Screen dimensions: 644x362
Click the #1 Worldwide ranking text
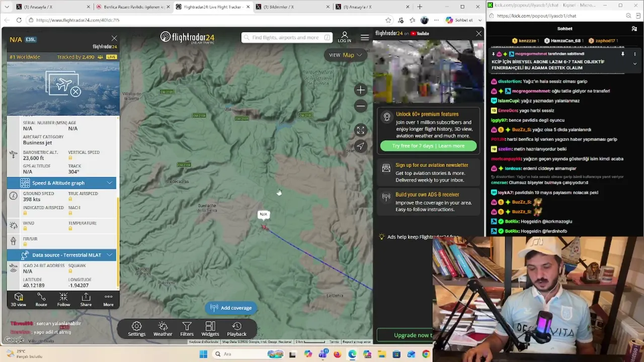point(25,57)
